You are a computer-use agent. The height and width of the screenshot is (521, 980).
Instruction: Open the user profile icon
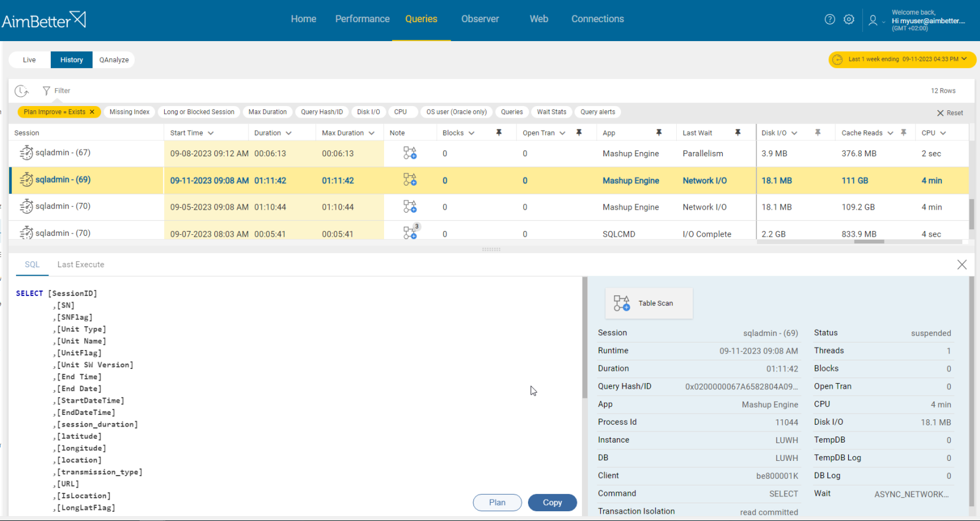tap(873, 20)
